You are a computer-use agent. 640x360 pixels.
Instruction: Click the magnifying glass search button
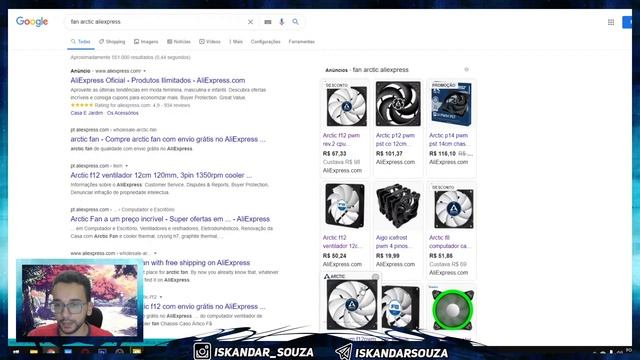click(296, 22)
